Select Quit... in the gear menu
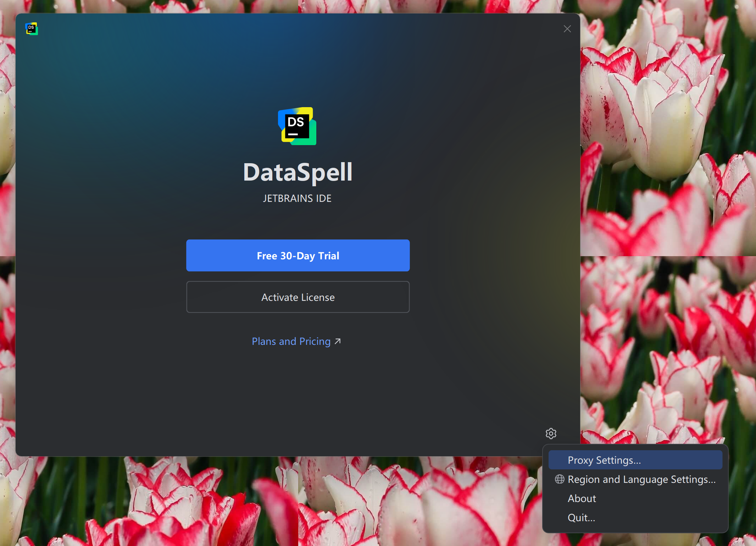Screen dimensions: 756x546 581,518
